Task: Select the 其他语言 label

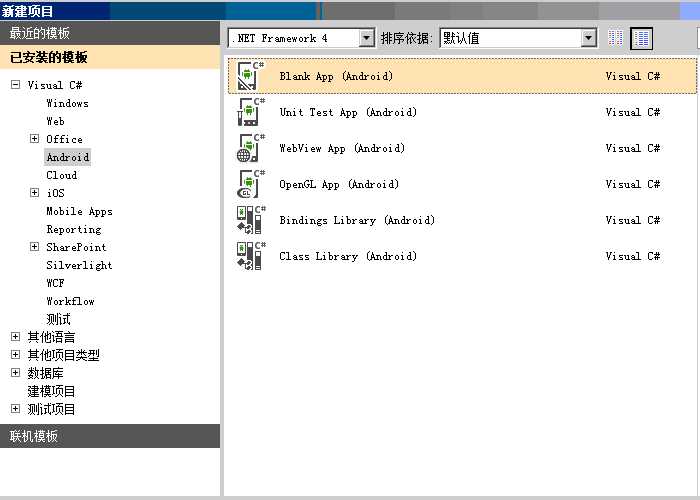Action: 51,337
